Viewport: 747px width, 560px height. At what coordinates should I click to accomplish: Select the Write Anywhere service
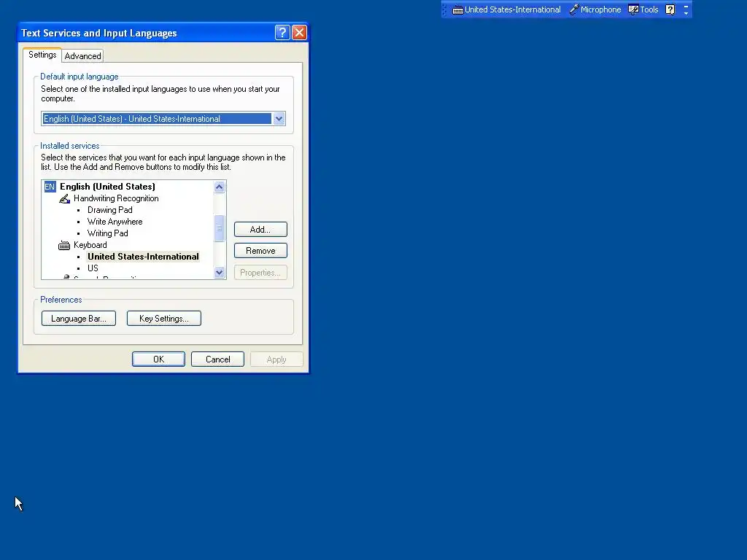115,222
